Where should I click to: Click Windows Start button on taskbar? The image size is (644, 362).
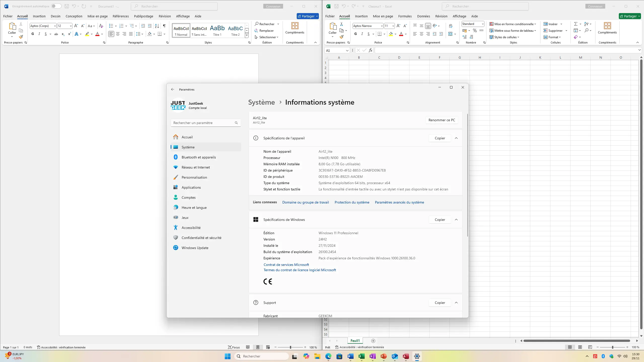[x=228, y=356]
